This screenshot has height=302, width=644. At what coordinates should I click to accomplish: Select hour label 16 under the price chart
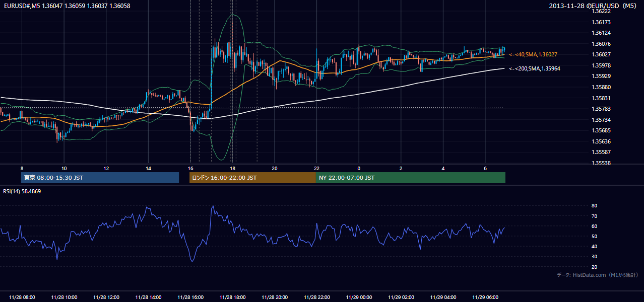coord(190,168)
